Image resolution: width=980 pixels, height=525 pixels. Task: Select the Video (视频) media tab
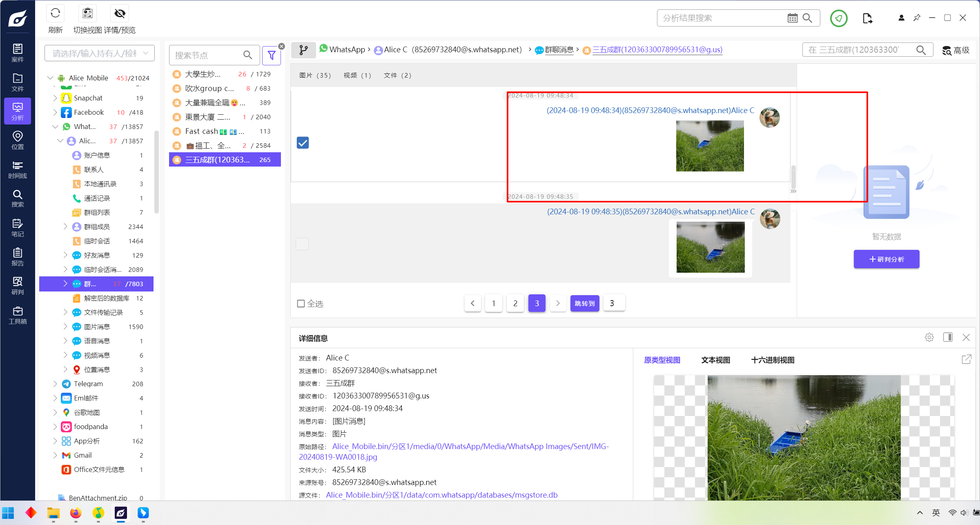[x=357, y=76]
